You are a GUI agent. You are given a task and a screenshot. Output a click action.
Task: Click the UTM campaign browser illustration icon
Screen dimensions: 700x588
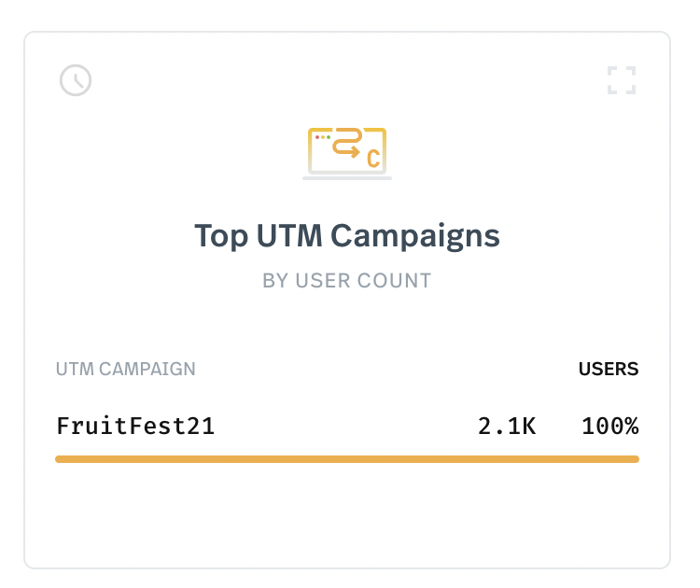pyautogui.click(x=347, y=154)
